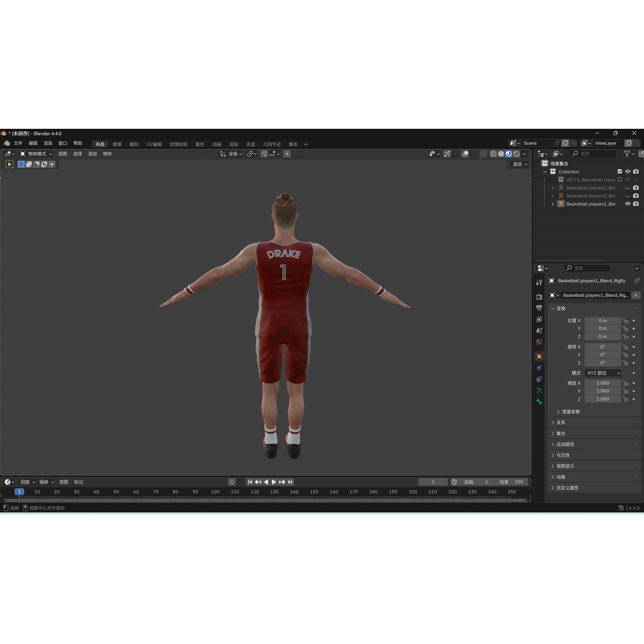The height and width of the screenshot is (644, 644).
Task: Jump to the timeline start frame
Action: pos(250,482)
